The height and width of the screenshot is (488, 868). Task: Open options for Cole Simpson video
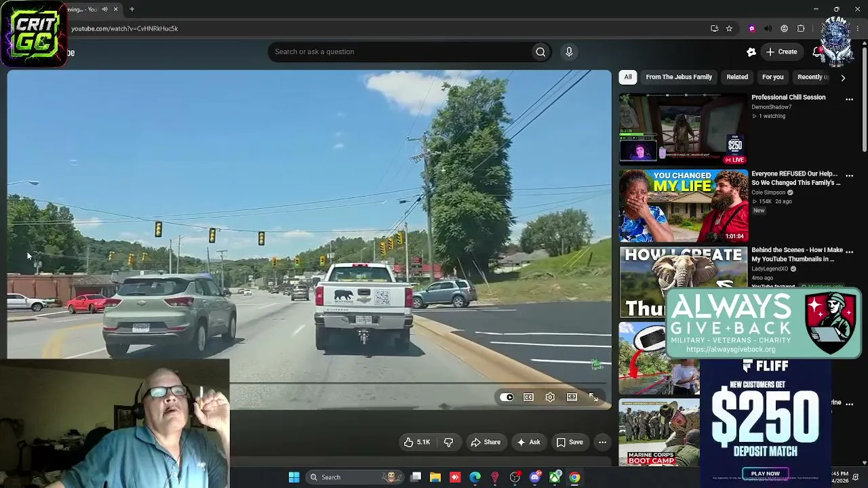849,176
